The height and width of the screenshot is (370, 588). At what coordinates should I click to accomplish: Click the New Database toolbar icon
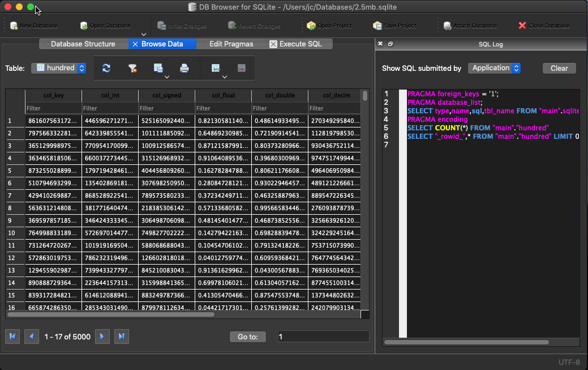[x=14, y=25]
